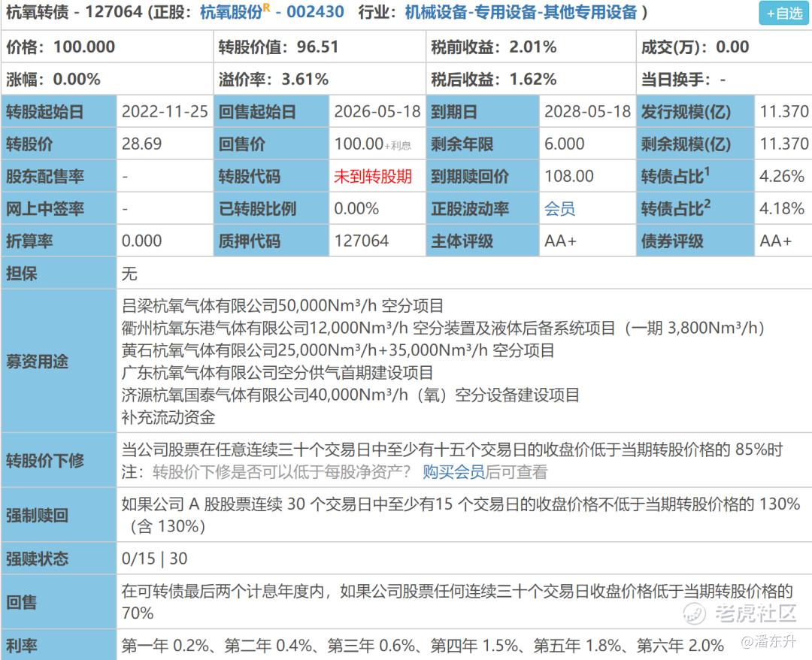This screenshot has height=660, width=812.
Task: Click the 济源杭氧国泰气体有限公司 project line
Action: [x=350, y=395]
